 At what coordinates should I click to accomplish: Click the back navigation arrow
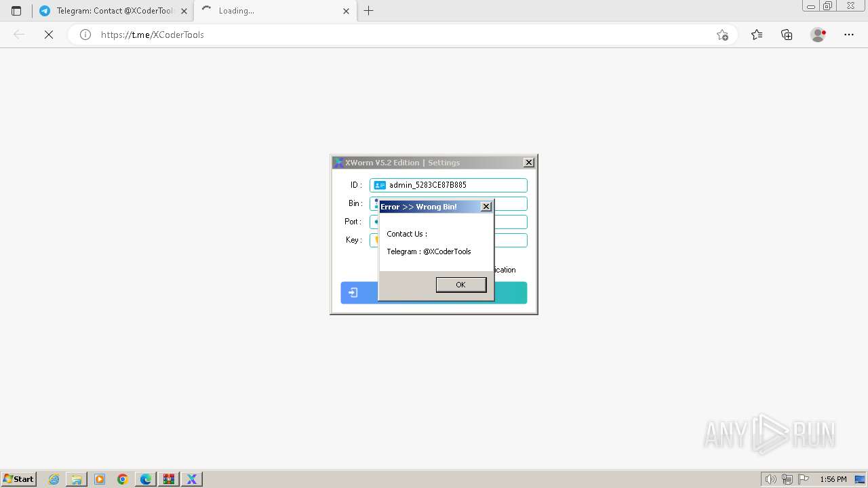(x=19, y=35)
